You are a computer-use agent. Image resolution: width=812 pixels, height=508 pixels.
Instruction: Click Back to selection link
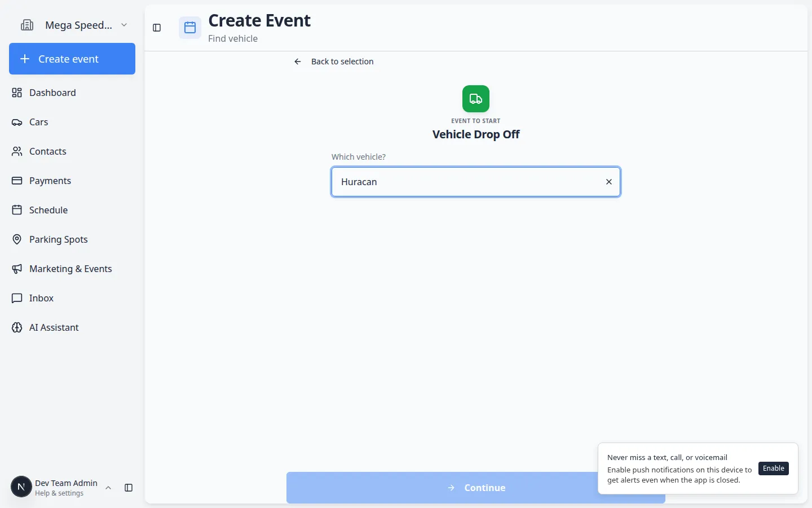(x=334, y=62)
